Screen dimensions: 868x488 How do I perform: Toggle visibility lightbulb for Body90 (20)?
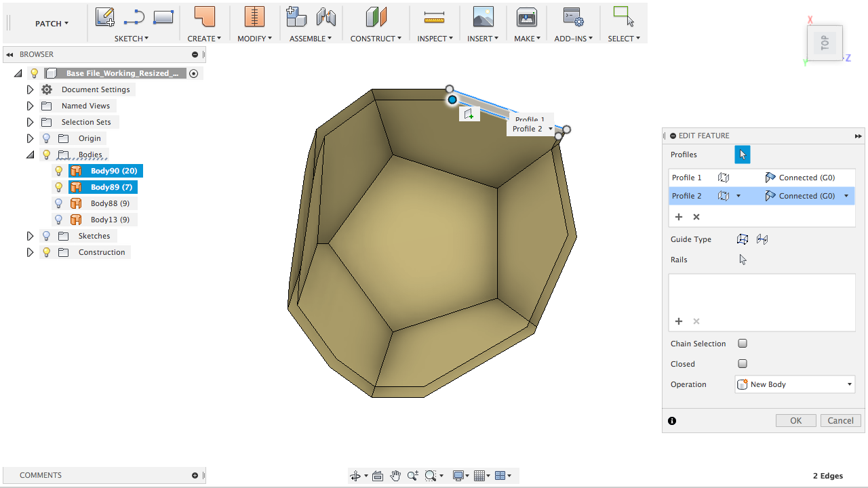point(59,171)
